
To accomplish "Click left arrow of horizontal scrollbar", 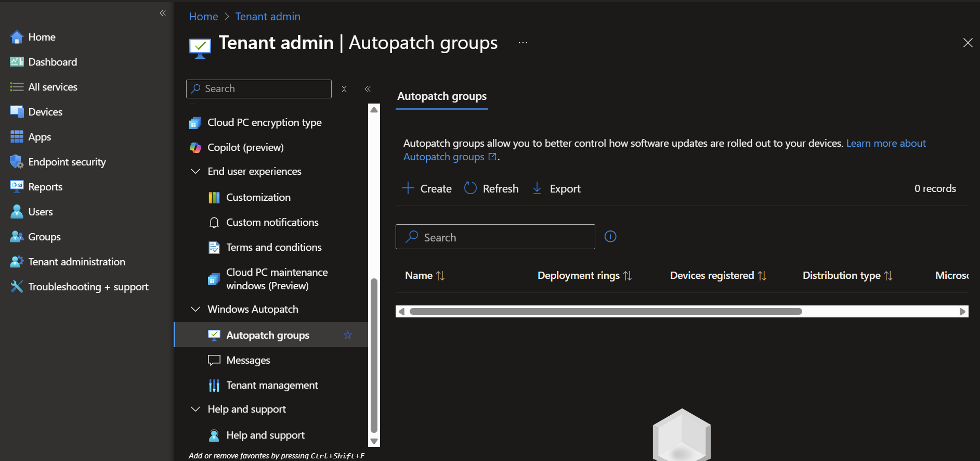I will 401,311.
